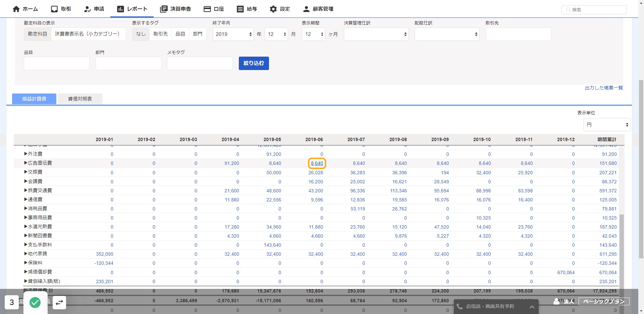
Task: Open the 取引 menu icon
Action: (x=54, y=9)
